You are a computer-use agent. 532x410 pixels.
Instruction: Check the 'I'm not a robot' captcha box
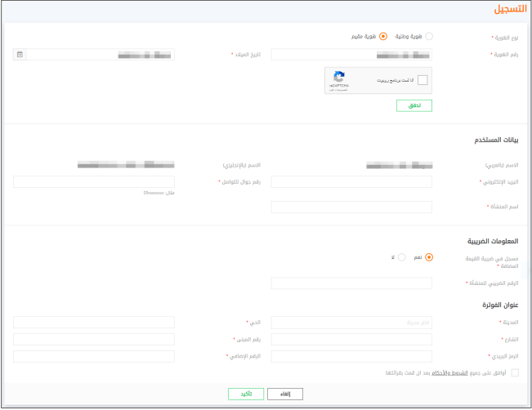click(422, 80)
